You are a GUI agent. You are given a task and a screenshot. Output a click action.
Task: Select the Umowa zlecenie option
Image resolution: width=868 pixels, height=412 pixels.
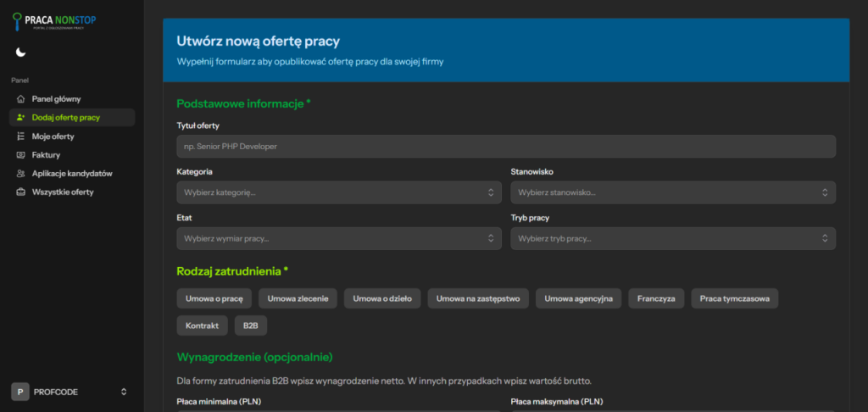(x=298, y=298)
